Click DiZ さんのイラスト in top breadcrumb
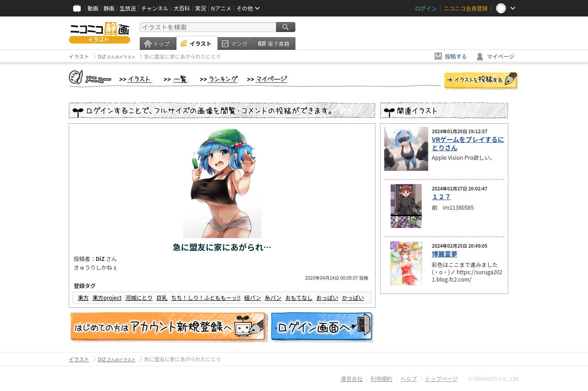Viewport: 588px width, 391px height. (x=116, y=57)
